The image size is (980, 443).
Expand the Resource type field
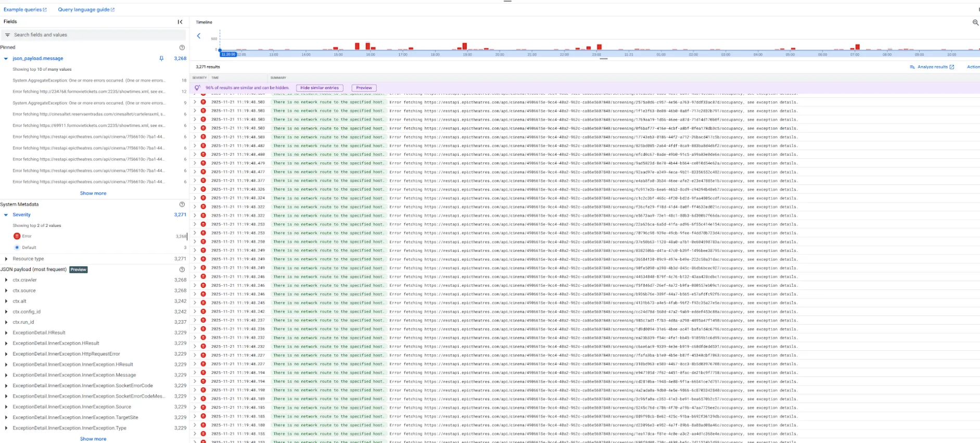[x=6, y=259]
